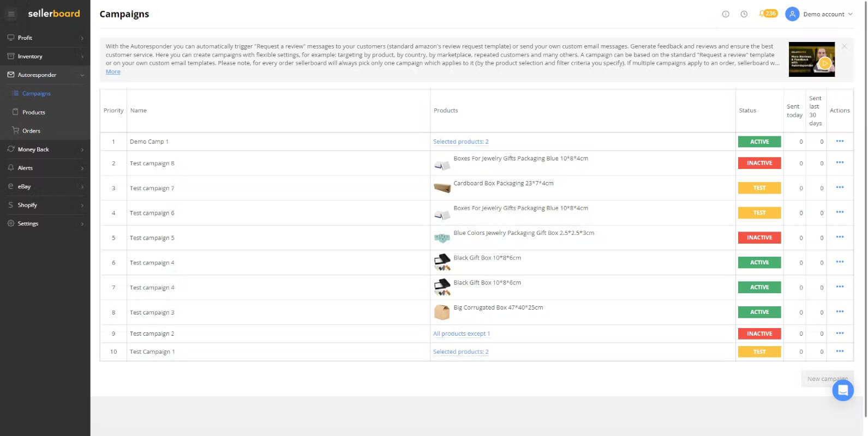Click Cardboard Box Packaging 23*7*4cm text

click(x=503, y=183)
